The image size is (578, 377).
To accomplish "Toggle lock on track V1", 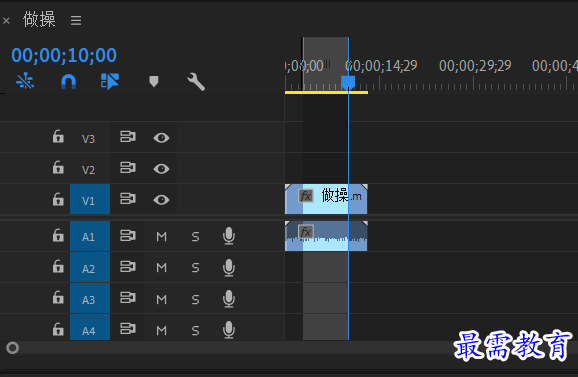I will (x=58, y=199).
